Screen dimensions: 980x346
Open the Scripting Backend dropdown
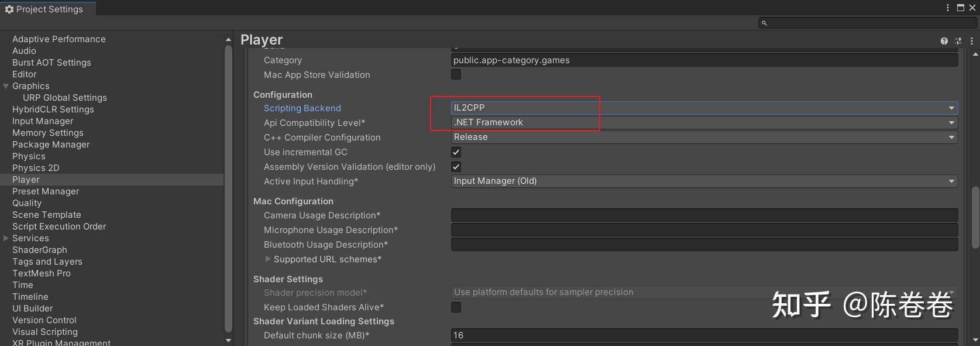click(704, 108)
